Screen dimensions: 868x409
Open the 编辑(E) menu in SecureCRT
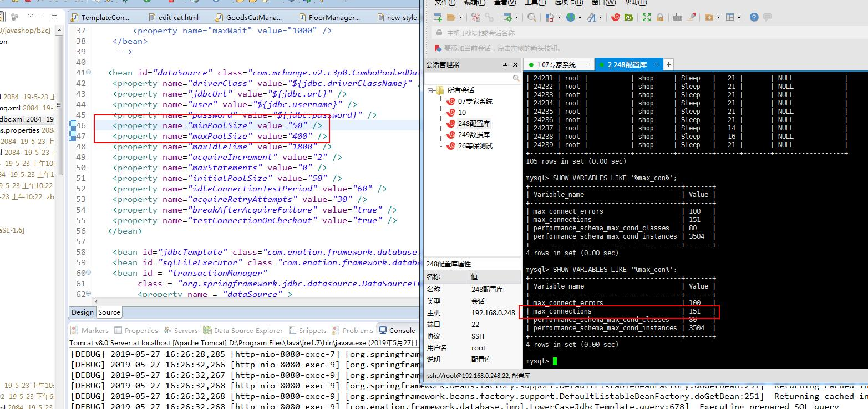(x=474, y=2)
